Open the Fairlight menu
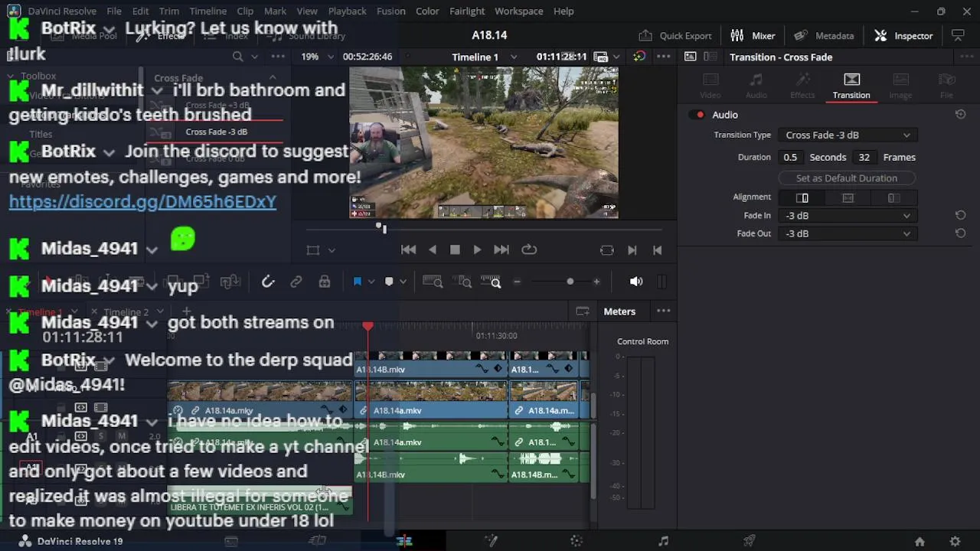The image size is (980, 551). 467,11
